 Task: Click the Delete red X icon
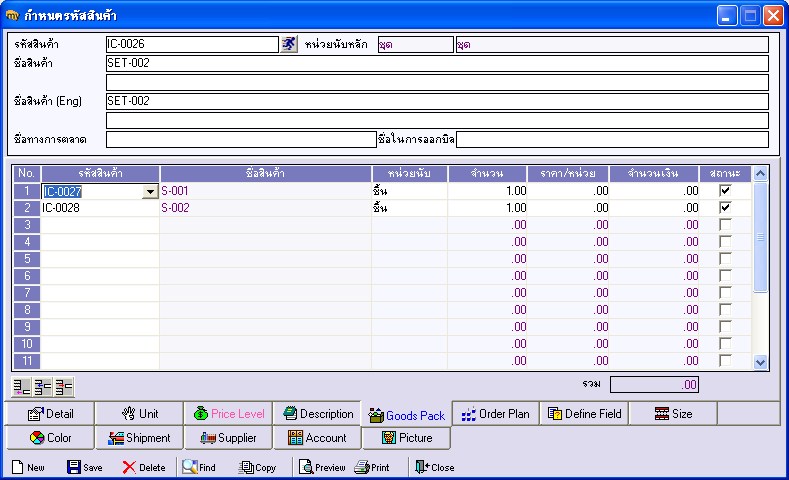click(129, 467)
